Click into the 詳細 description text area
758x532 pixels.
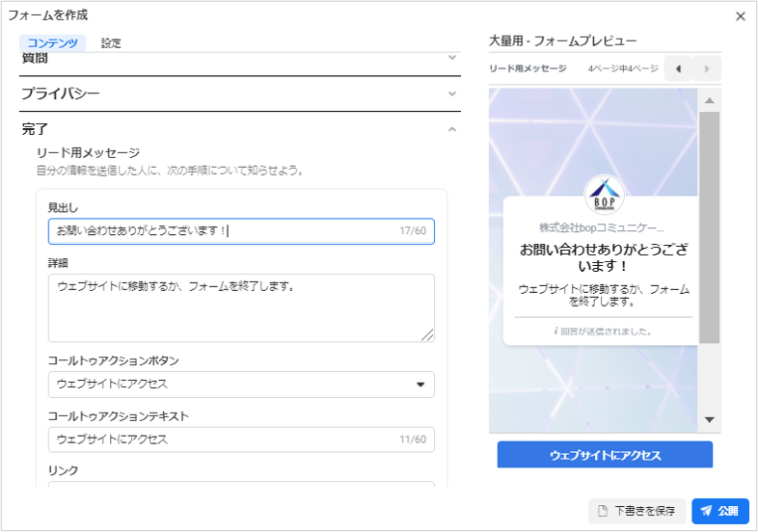click(241, 307)
